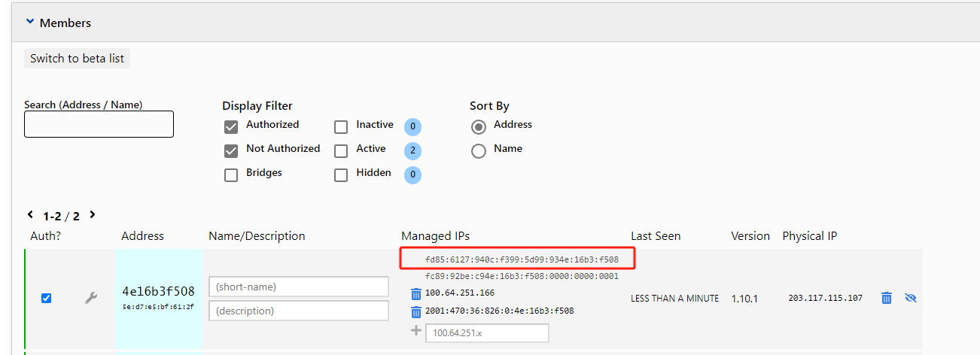The width and height of the screenshot is (980, 355).
Task: Collapse the Members section
Action: click(x=30, y=23)
